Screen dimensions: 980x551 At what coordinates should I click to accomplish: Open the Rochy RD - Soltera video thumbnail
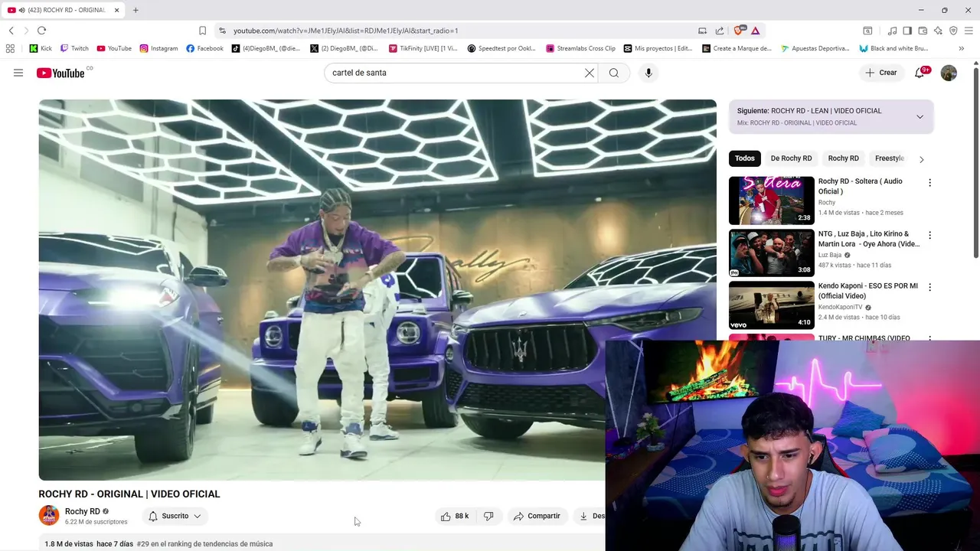pos(771,201)
